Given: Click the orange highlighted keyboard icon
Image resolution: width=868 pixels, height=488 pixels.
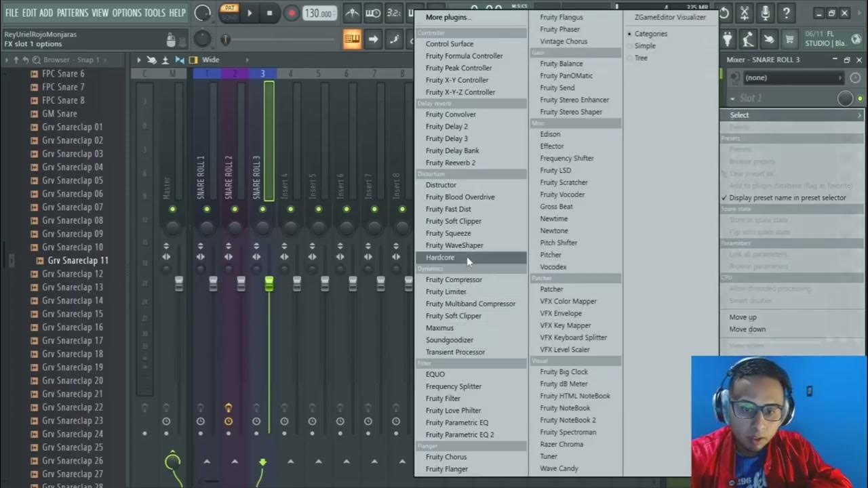Looking at the screenshot, I should click(352, 39).
